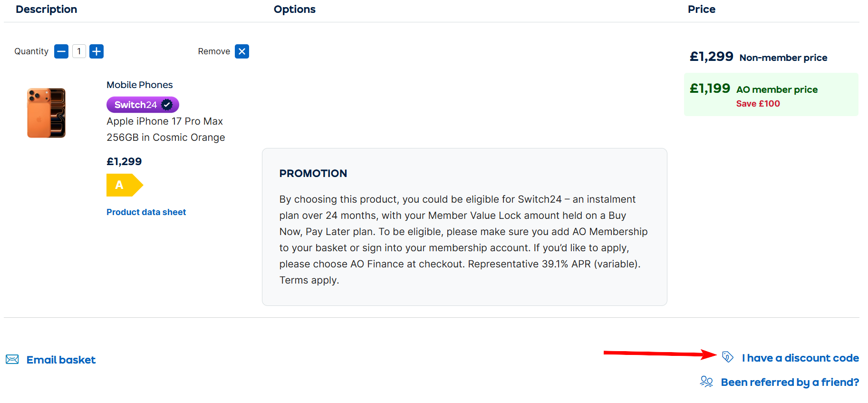Click '256GB in Cosmic Orange' text

[x=166, y=138]
